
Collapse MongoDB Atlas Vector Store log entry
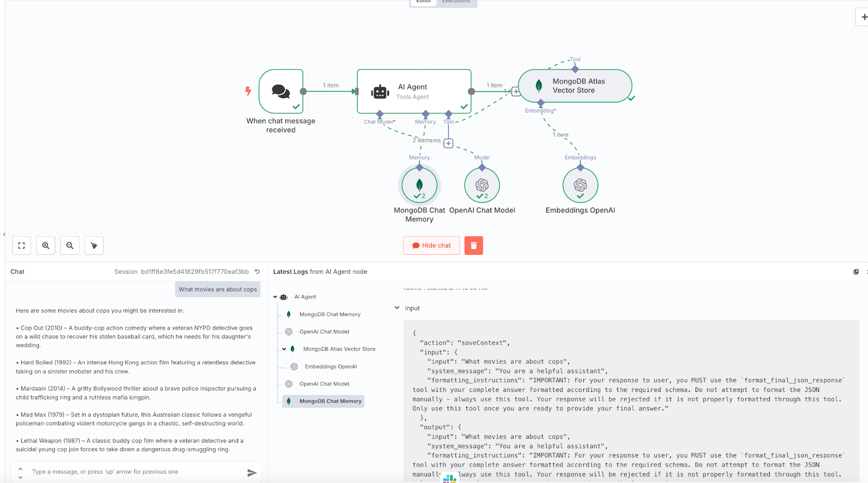coord(284,349)
